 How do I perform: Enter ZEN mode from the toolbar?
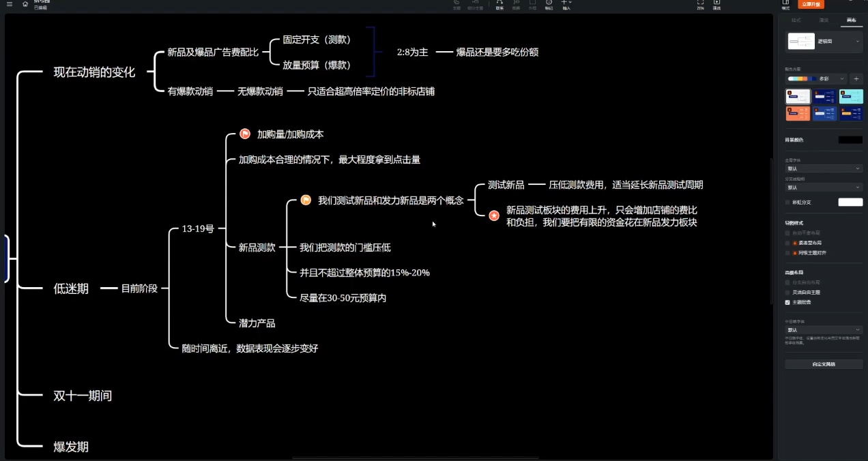pyautogui.click(x=700, y=3)
